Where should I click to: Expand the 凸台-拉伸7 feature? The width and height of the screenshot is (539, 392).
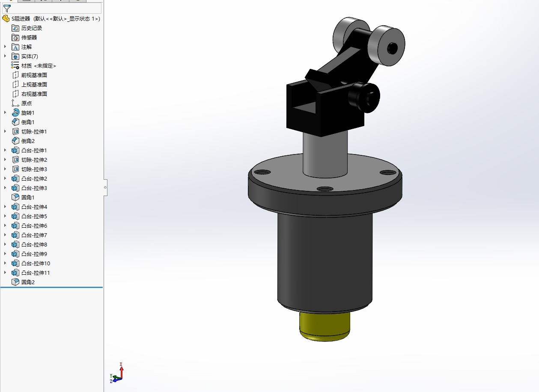click(x=5, y=235)
